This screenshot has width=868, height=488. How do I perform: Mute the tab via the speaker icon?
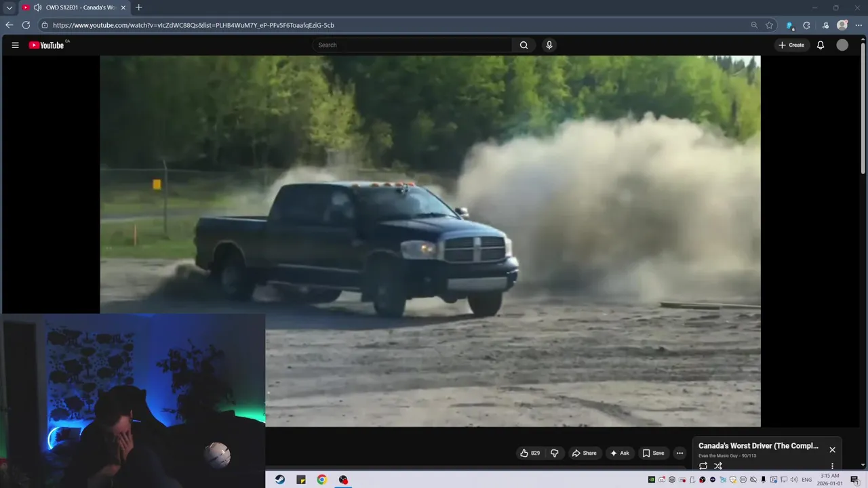[37, 7]
